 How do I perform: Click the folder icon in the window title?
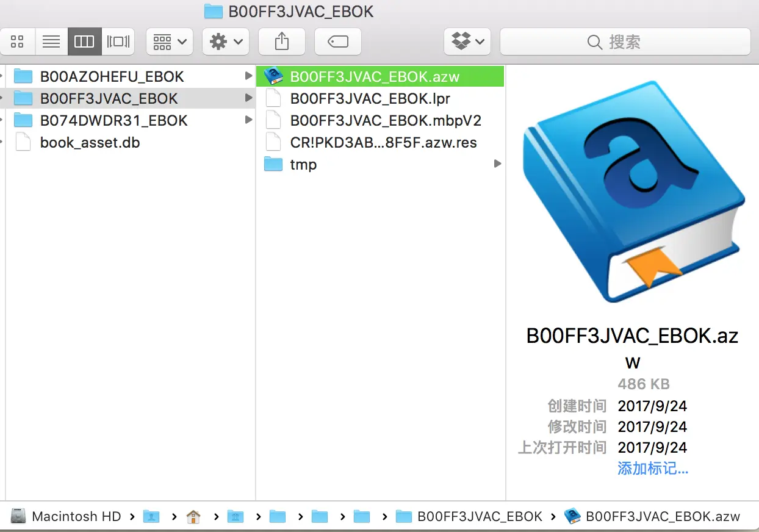coord(214,11)
